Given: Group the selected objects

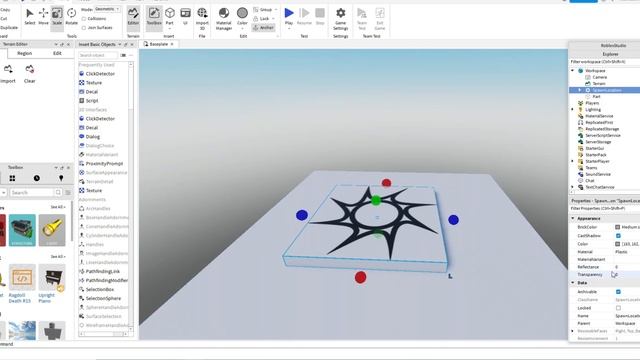Looking at the screenshot, I should point(263,9).
